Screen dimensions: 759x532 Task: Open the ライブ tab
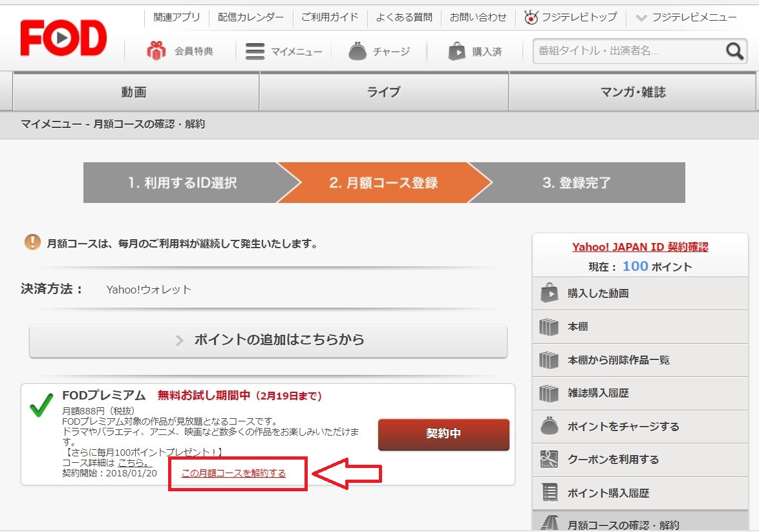[x=384, y=92]
